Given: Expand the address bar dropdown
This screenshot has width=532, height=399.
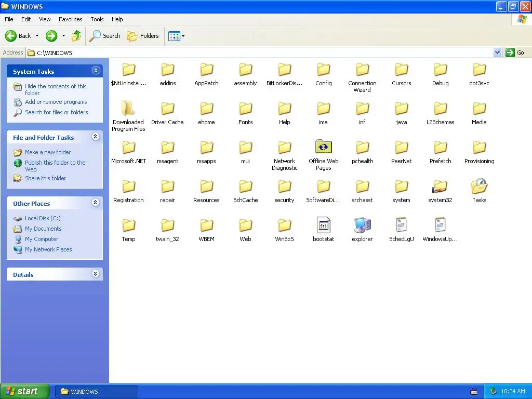Looking at the screenshot, I should coord(497,52).
